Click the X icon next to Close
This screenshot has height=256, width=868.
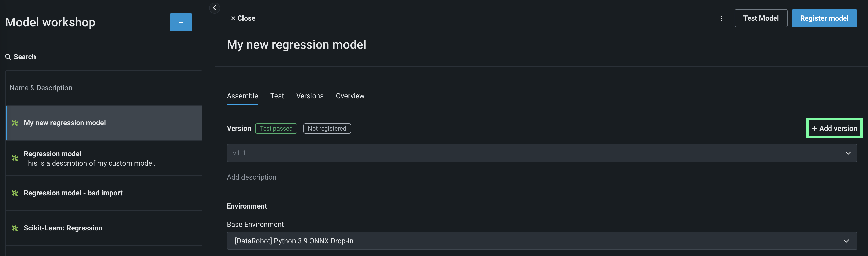pos(233,18)
